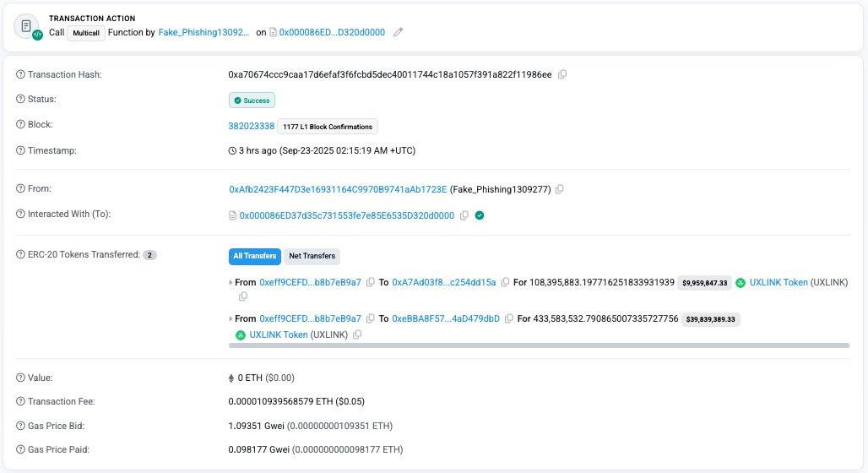Open contract 0x000086ED37d35c731553fe7e85E6535D320d0000

(x=347, y=215)
